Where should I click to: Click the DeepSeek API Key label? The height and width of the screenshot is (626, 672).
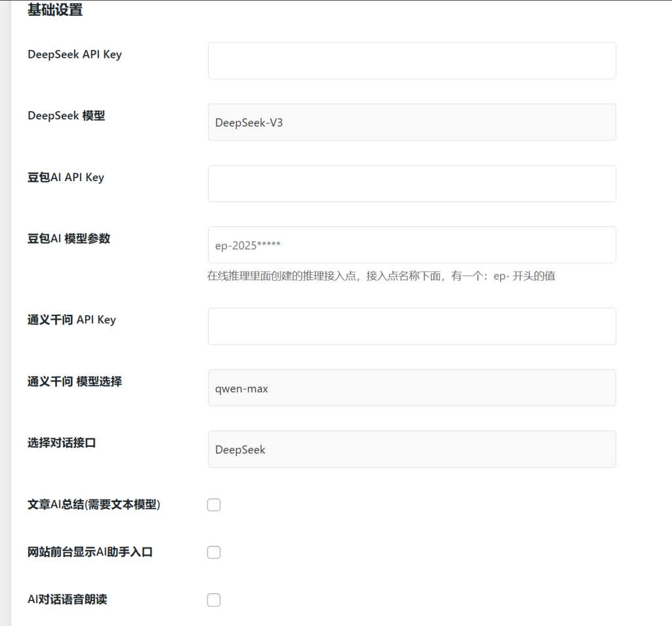[x=74, y=54]
